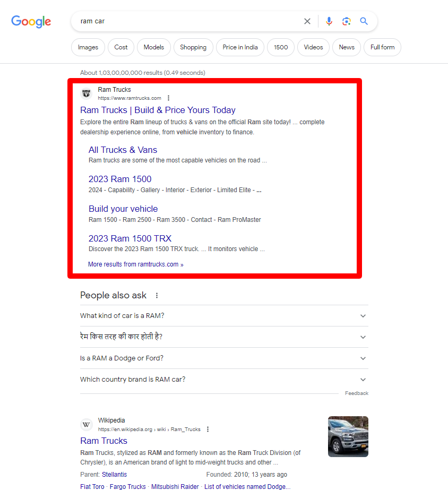Open Google Lens image search
The image size is (448, 490).
[x=347, y=21]
